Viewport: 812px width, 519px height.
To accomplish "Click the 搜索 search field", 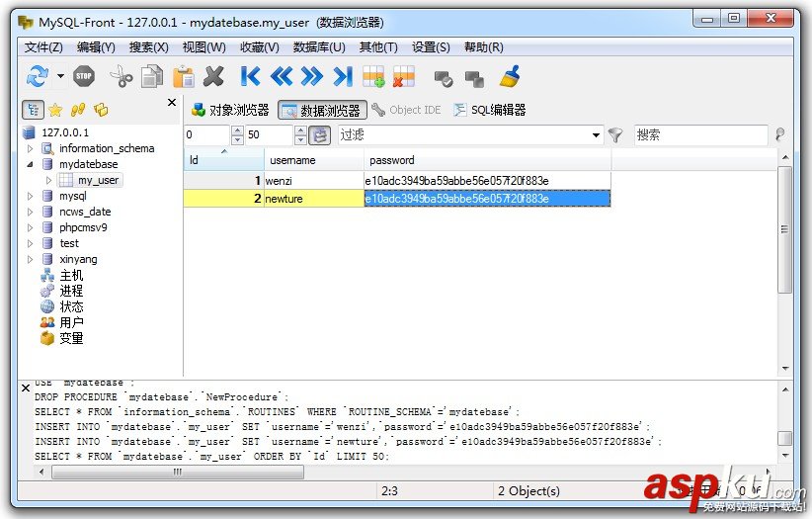I will tap(700, 135).
